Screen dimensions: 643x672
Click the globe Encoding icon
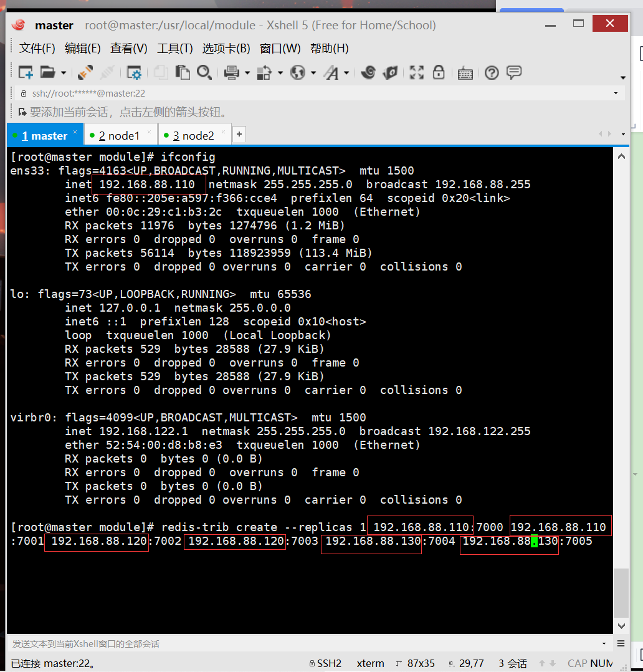tap(298, 72)
